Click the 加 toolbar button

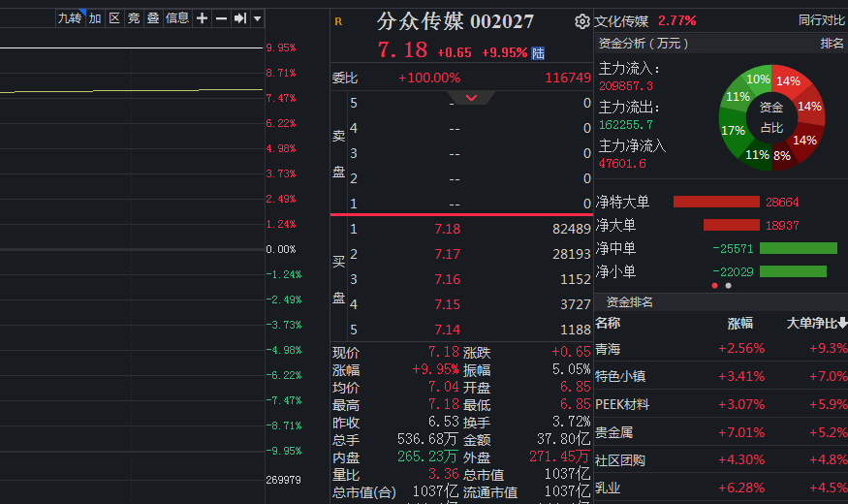pyautogui.click(x=95, y=18)
